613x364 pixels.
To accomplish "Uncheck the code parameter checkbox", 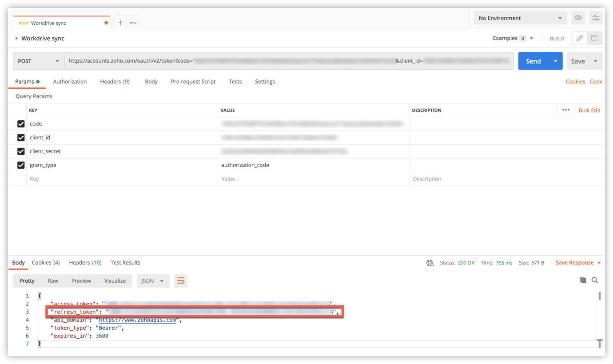I will (21, 124).
